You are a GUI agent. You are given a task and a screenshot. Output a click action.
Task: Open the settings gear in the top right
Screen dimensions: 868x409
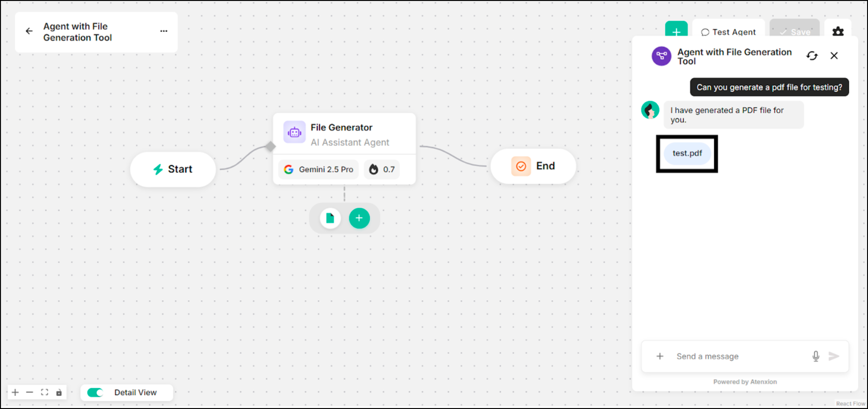(x=838, y=31)
